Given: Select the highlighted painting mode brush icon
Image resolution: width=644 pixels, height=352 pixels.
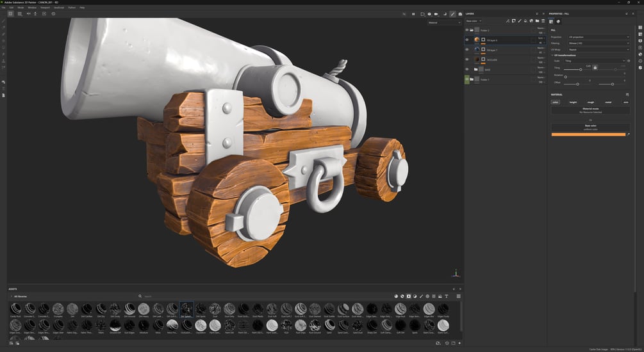Looking at the screenshot, I should point(452,14).
